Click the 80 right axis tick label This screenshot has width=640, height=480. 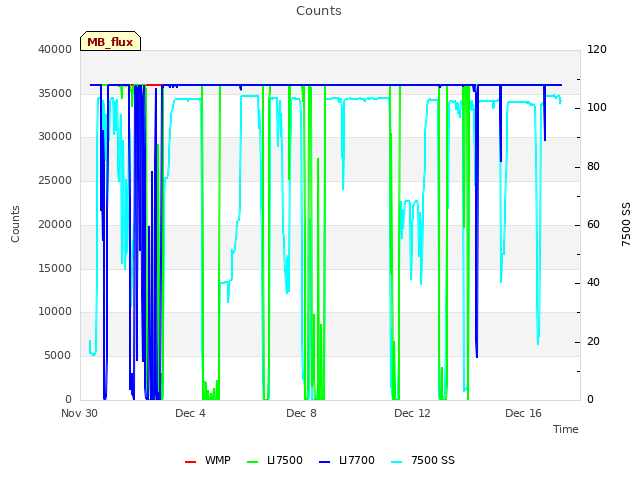pos(593,167)
